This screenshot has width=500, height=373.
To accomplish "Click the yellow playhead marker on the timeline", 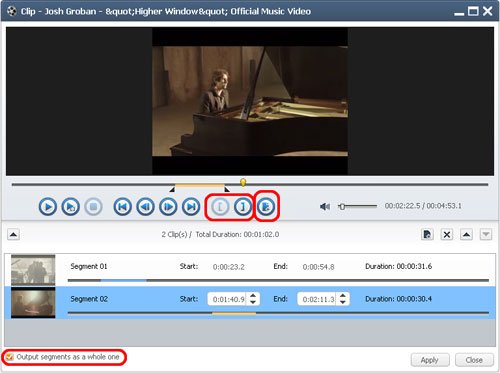I will coord(243,182).
